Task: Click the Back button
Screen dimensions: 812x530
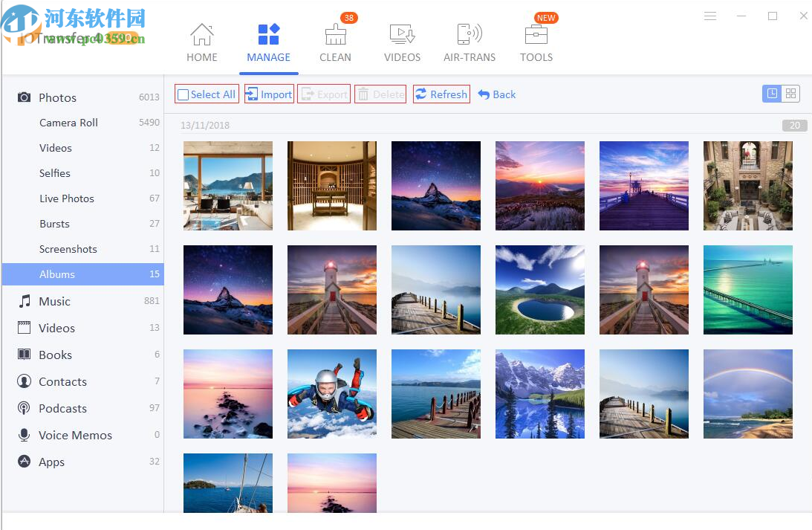Action: point(496,94)
